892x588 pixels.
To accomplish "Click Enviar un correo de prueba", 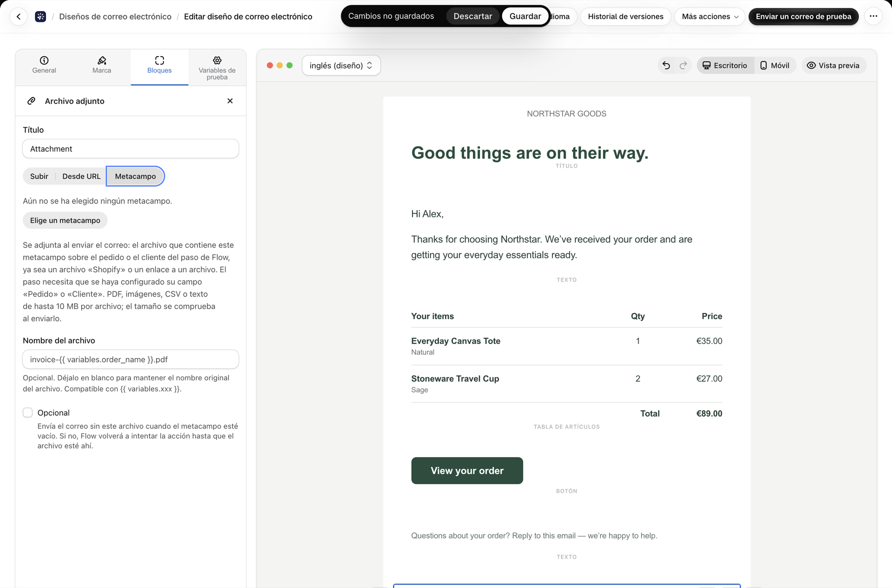I will pos(803,17).
